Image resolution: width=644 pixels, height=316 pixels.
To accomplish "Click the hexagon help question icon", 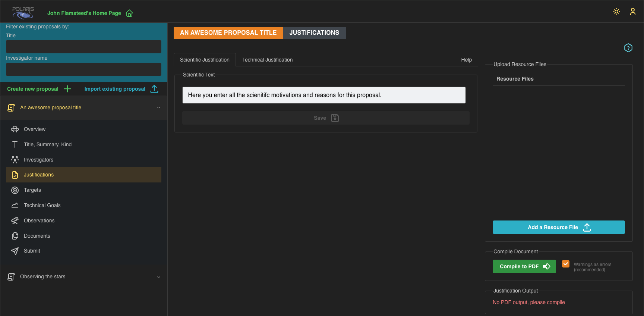I will pyautogui.click(x=628, y=48).
